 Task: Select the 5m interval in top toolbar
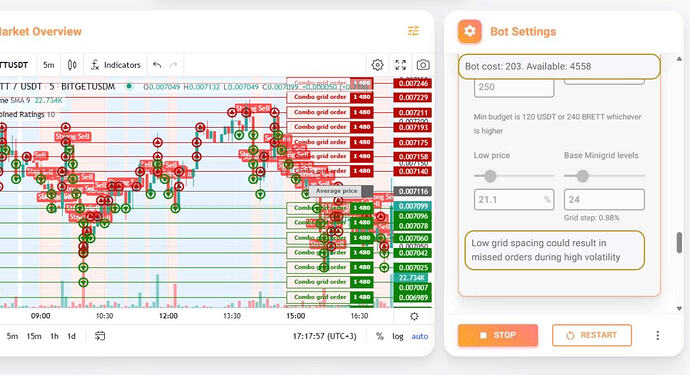(x=48, y=65)
